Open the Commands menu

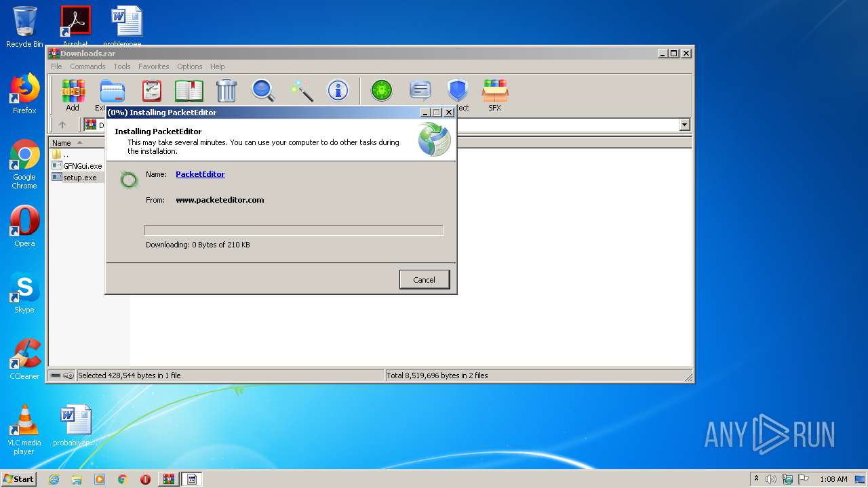click(x=87, y=66)
